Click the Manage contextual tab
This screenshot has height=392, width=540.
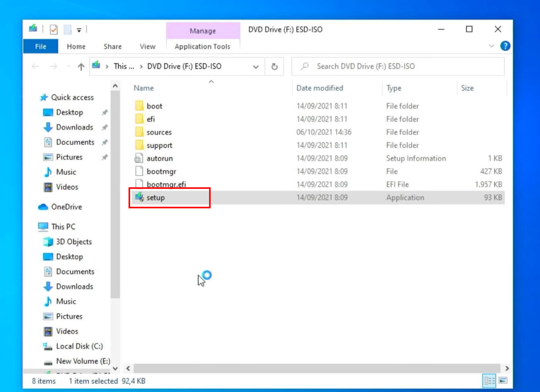(x=203, y=31)
